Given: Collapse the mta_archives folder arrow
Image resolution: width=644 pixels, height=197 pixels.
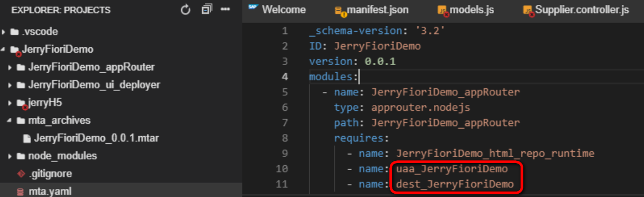Looking at the screenshot, I should click(10, 121).
